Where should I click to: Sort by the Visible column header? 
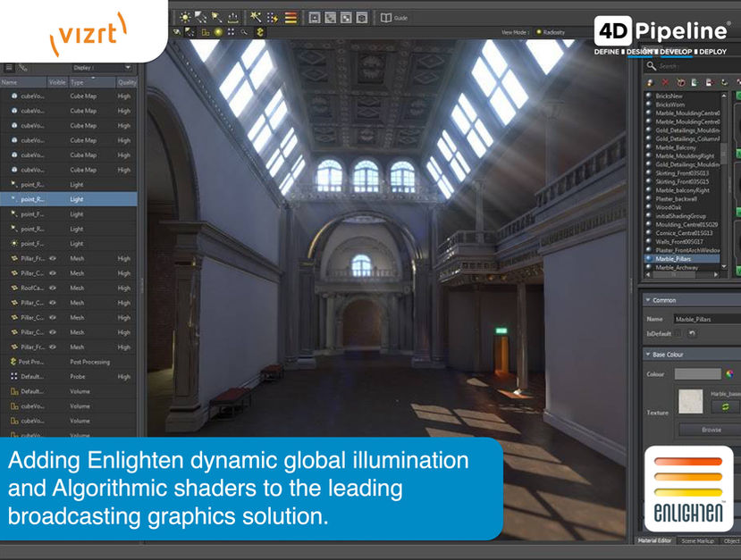point(57,82)
